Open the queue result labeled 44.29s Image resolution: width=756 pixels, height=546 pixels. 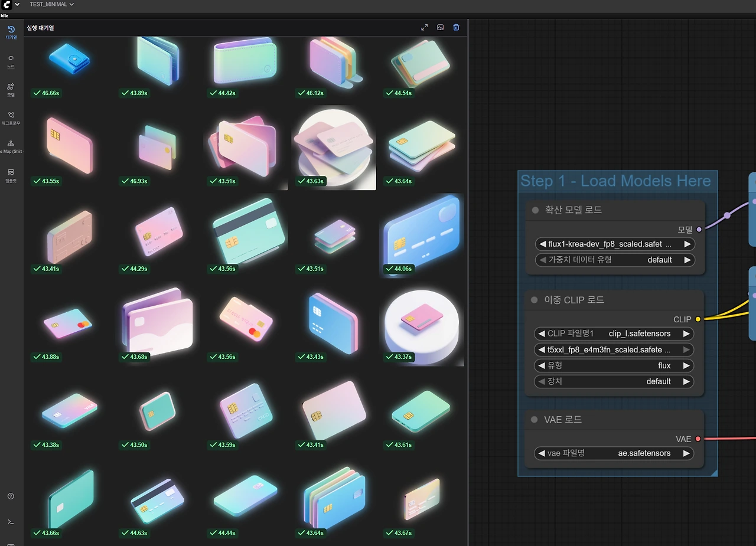coord(157,236)
